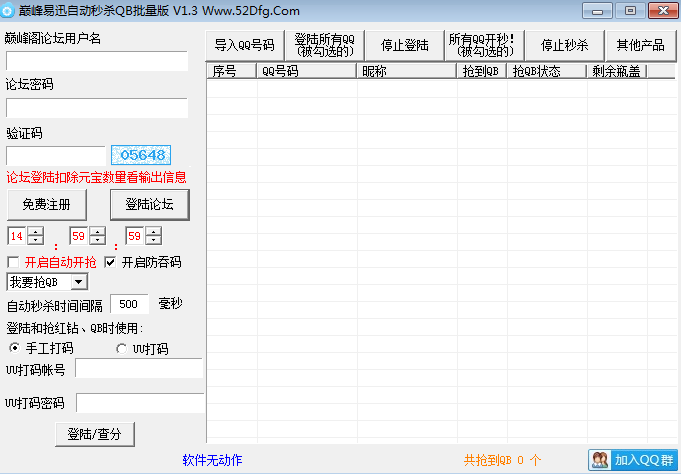Increase the hour value 14 stepper
Screen dimensions: 681x474
click(x=36, y=232)
